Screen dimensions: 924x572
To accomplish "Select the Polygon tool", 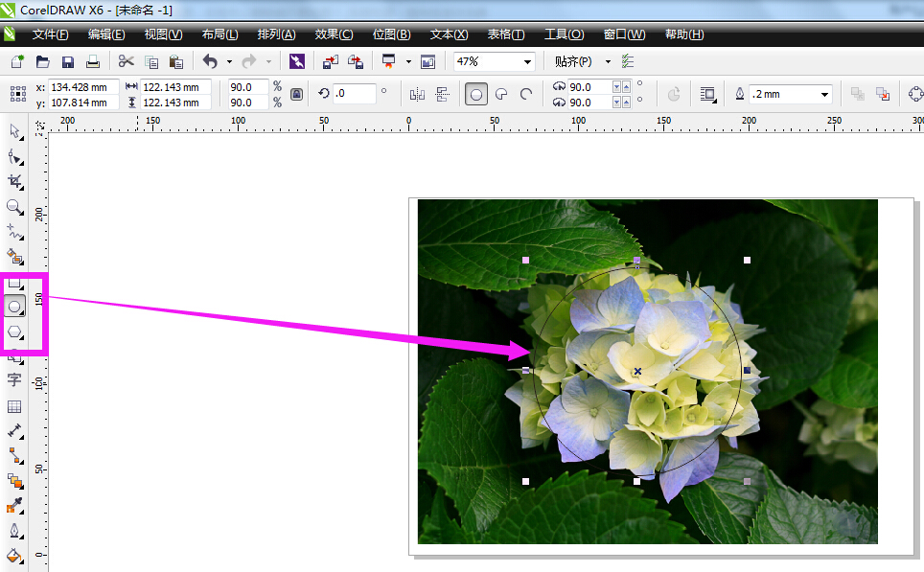I will pyautogui.click(x=14, y=332).
